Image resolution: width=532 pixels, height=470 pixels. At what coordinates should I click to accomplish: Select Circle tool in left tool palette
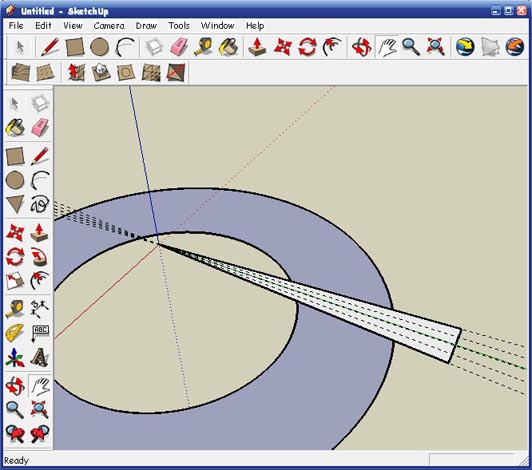[15, 180]
